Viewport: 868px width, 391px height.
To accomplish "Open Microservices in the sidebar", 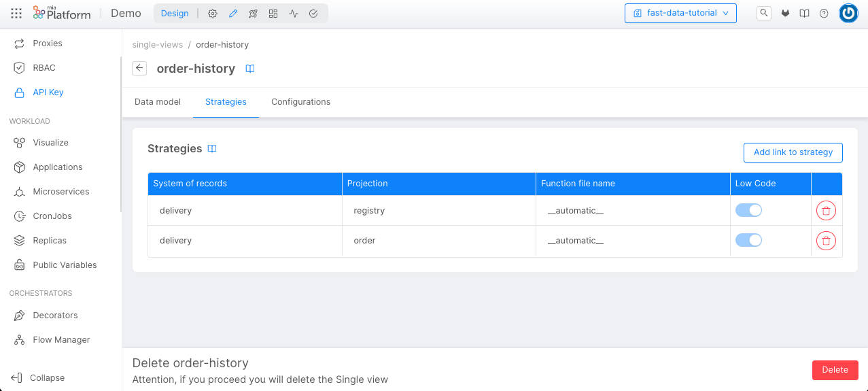I will pyautogui.click(x=60, y=192).
